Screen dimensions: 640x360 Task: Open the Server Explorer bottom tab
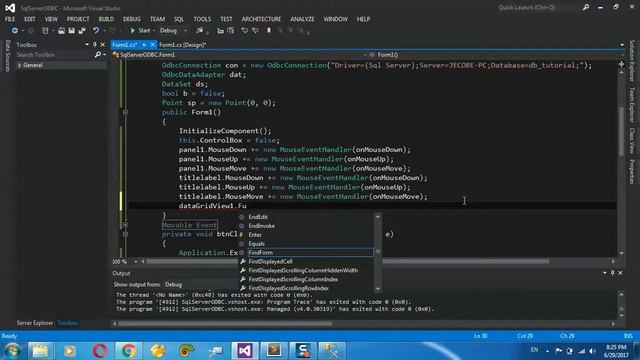(x=35, y=323)
